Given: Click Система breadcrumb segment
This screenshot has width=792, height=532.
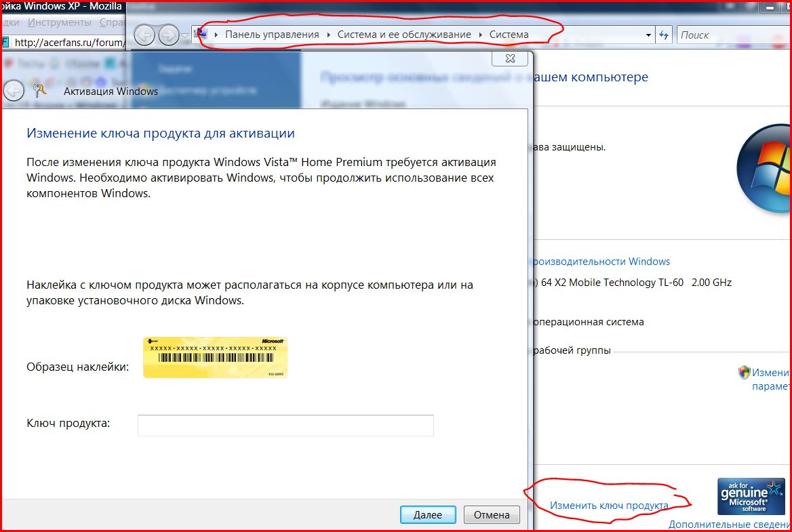Looking at the screenshot, I should coord(509,35).
